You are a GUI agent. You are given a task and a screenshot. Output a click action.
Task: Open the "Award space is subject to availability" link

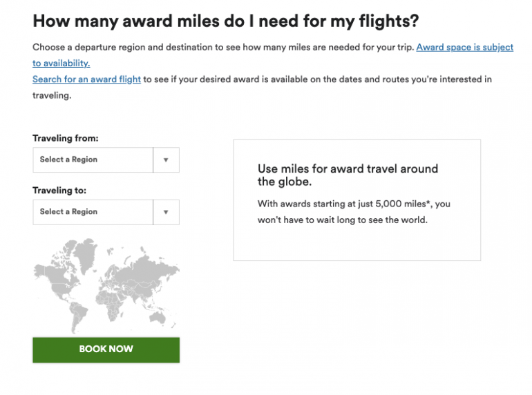click(x=464, y=48)
